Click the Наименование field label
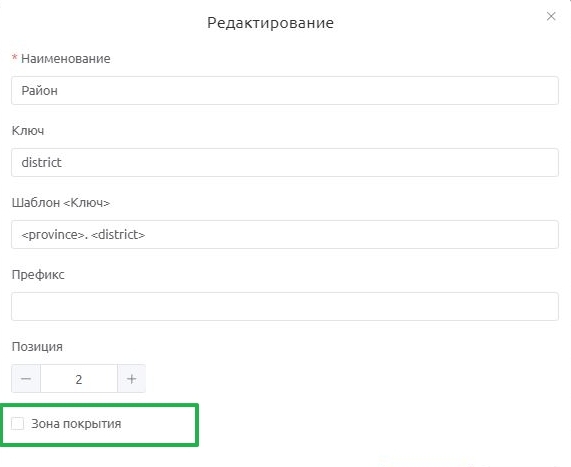 tap(66, 59)
